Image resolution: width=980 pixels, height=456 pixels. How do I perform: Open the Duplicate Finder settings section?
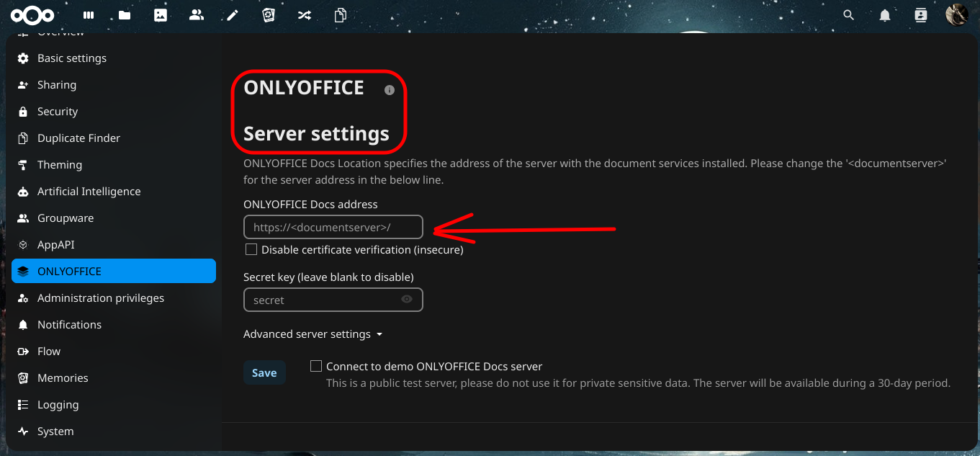click(114, 138)
